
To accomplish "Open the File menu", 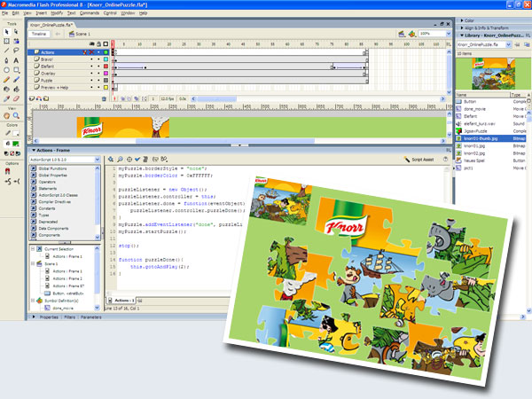I will [x=4, y=13].
